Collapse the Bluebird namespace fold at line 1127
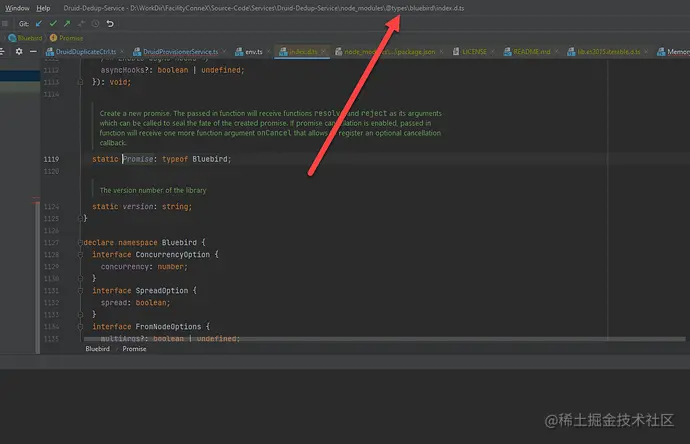This screenshot has height=444, width=690. 80,242
